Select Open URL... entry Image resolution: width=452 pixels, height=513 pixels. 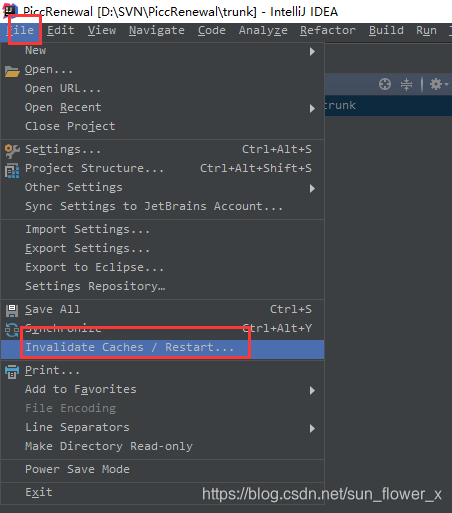[162, 89]
